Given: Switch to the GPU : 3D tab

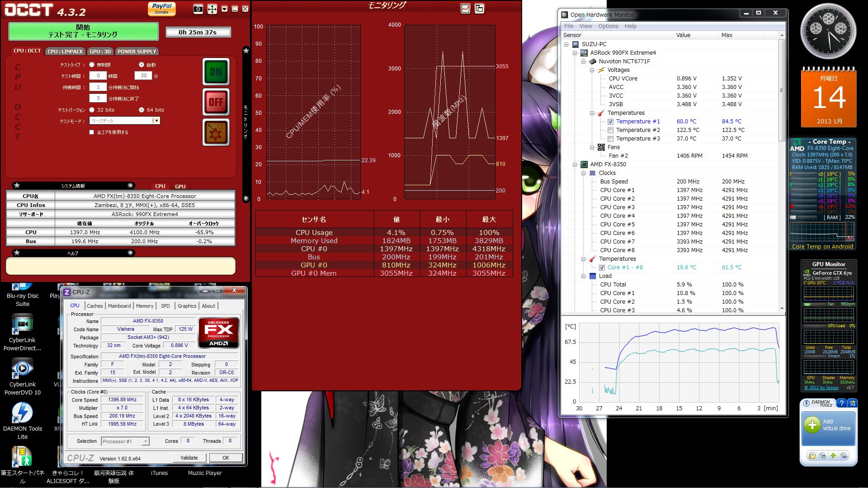Looking at the screenshot, I should coord(100,52).
